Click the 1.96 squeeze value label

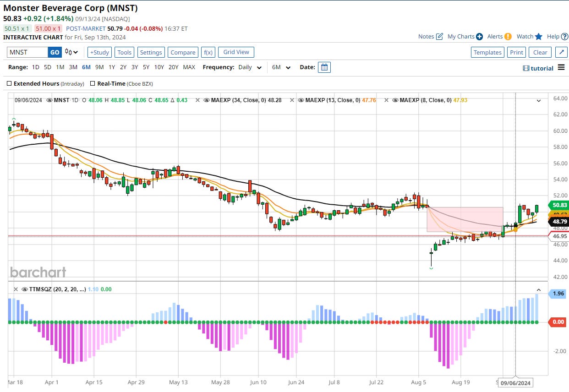[x=558, y=294]
